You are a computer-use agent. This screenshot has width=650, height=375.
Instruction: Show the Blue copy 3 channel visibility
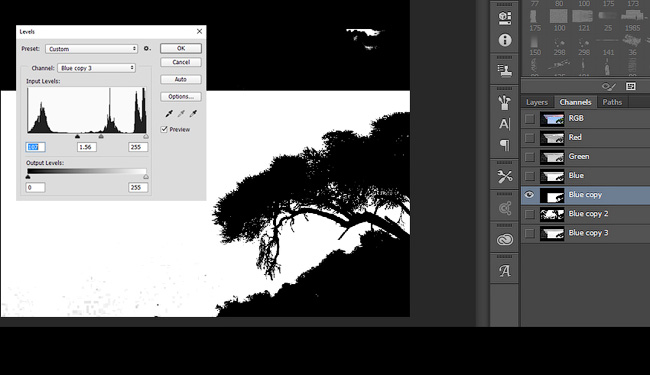[529, 233]
